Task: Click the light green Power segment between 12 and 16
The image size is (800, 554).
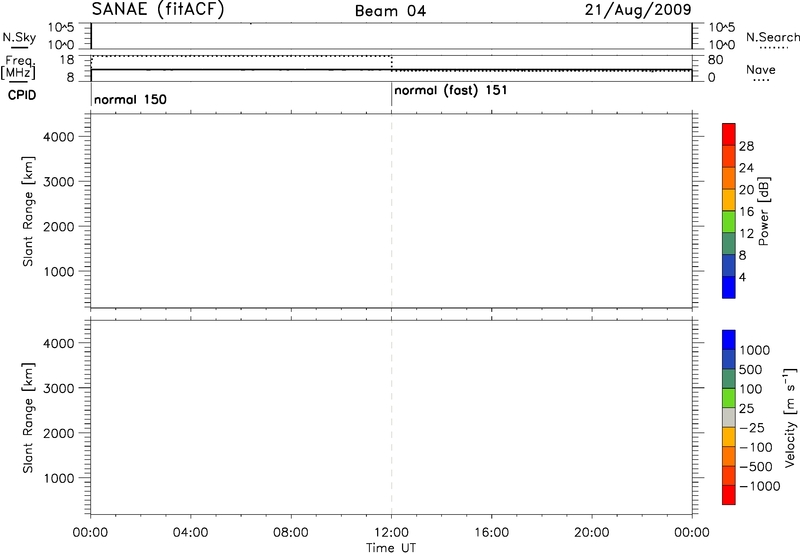Action: (x=729, y=221)
